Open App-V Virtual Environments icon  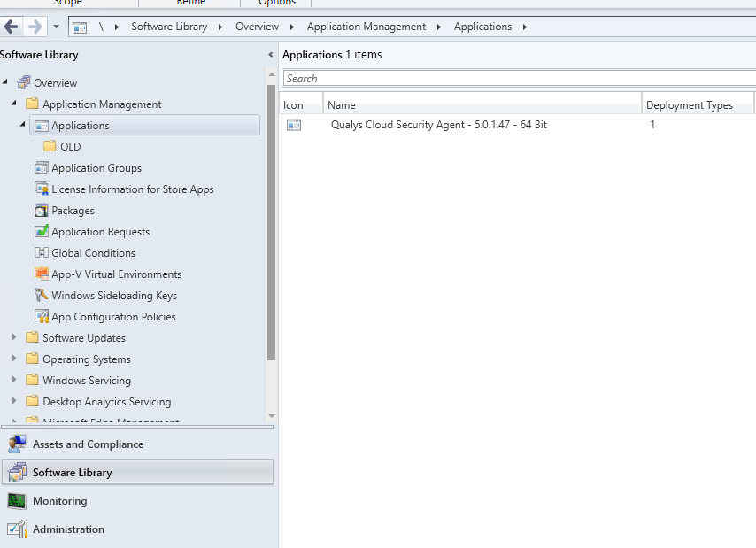pyautogui.click(x=41, y=274)
